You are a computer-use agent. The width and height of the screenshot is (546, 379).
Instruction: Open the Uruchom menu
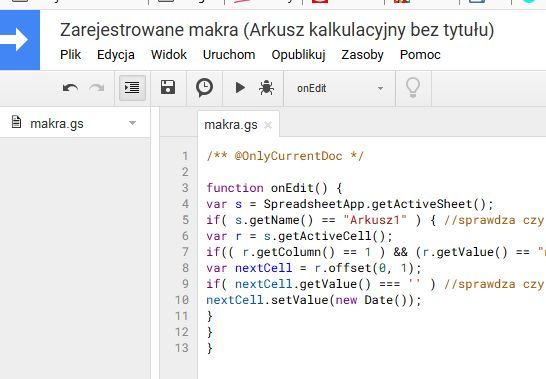click(229, 55)
